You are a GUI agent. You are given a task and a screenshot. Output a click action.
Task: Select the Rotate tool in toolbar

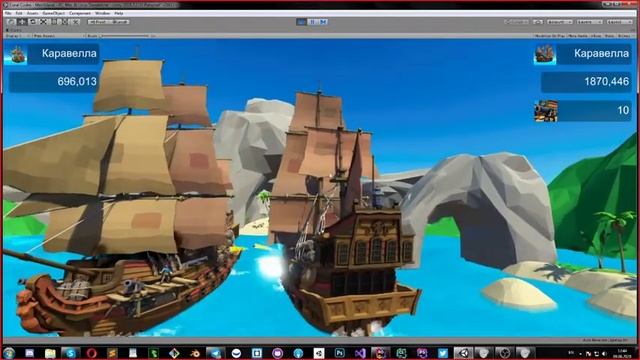[33, 22]
